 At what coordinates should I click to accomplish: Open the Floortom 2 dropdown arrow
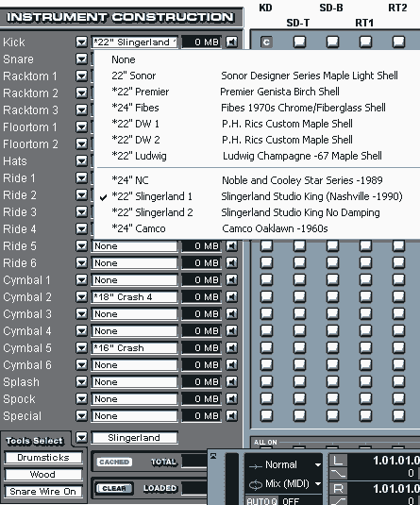(x=81, y=144)
